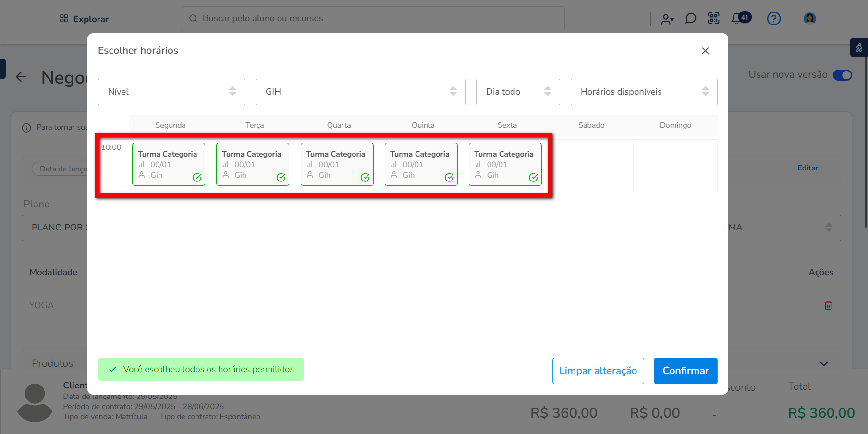The image size is (868, 434).
Task: Click the Limpar alteração button
Action: [x=598, y=371]
